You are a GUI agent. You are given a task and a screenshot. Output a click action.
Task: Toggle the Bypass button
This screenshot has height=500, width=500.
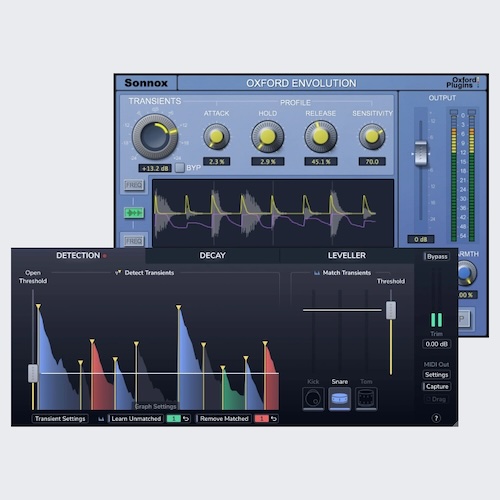point(436,256)
